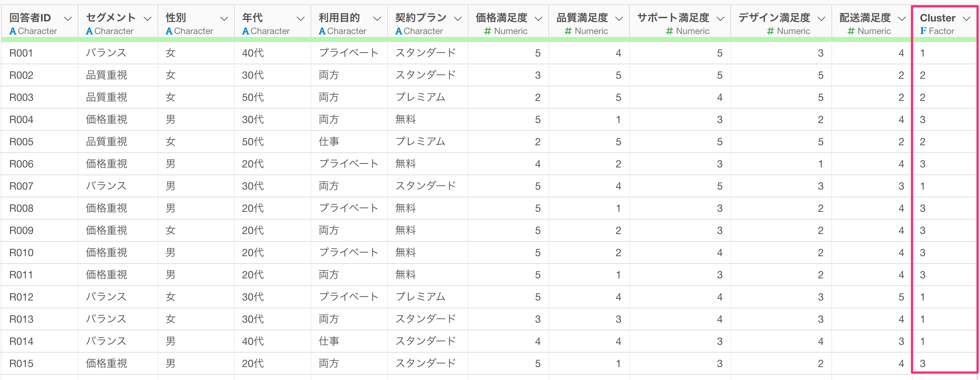The width and height of the screenshot is (980, 380).
Task: Expand the 価格満足度 column dropdown
Action: pos(538,18)
